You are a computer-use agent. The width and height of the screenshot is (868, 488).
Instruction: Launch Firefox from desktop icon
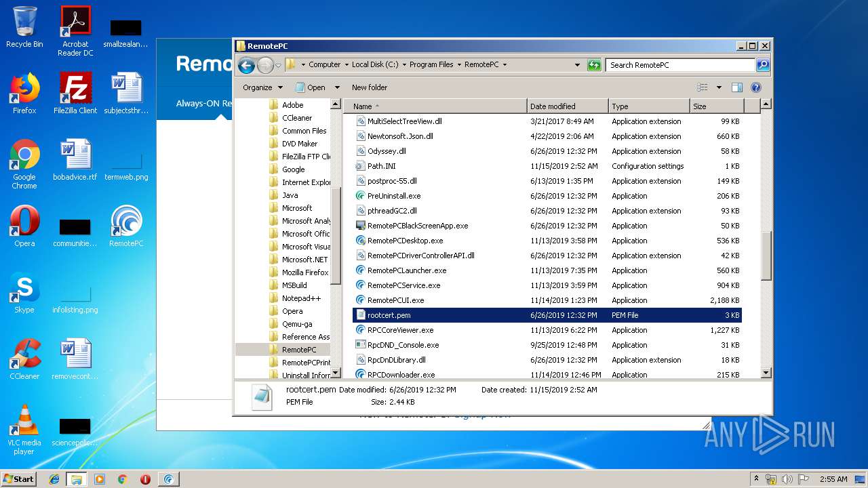[x=24, y=93]
